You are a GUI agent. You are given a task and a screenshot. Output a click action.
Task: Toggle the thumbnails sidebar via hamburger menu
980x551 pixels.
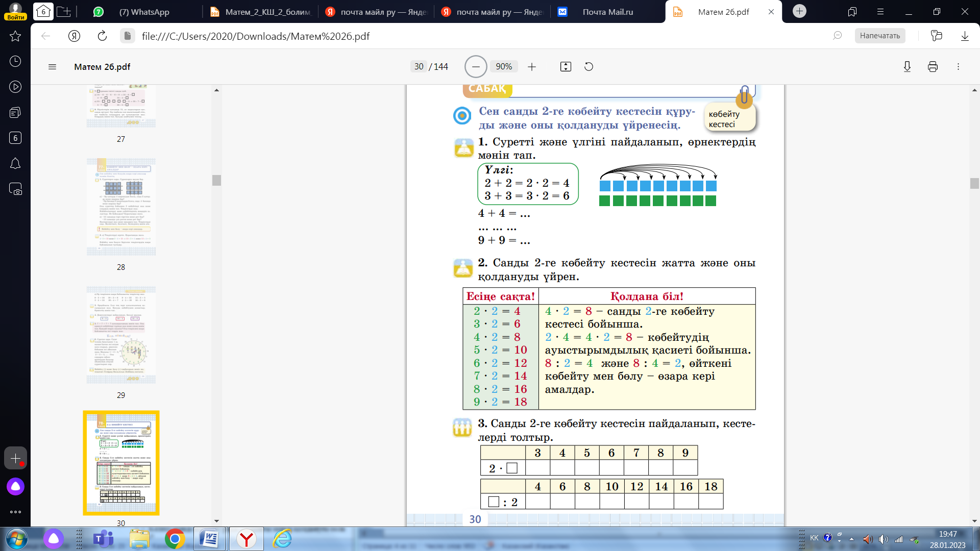[52, 67]
